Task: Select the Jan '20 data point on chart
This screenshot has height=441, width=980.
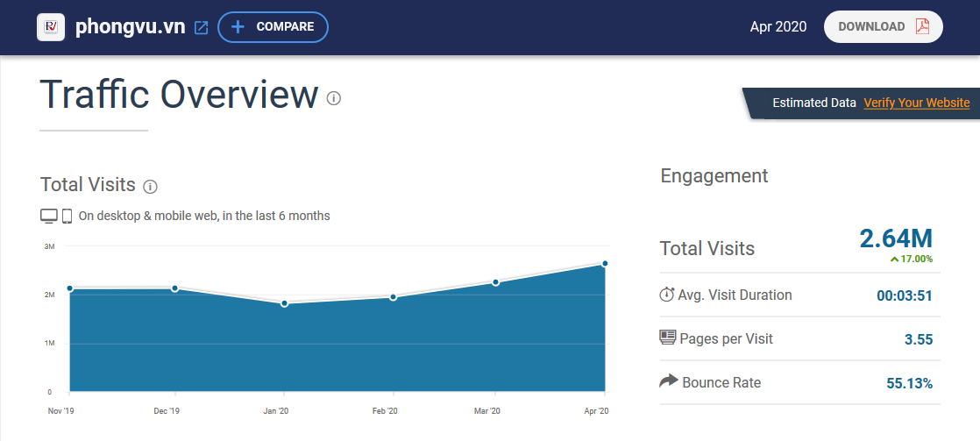Action: 284,303
